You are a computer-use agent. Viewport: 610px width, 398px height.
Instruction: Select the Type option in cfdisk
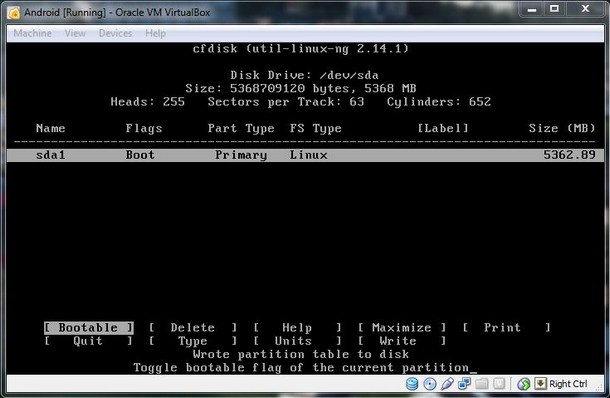point(193,341)
